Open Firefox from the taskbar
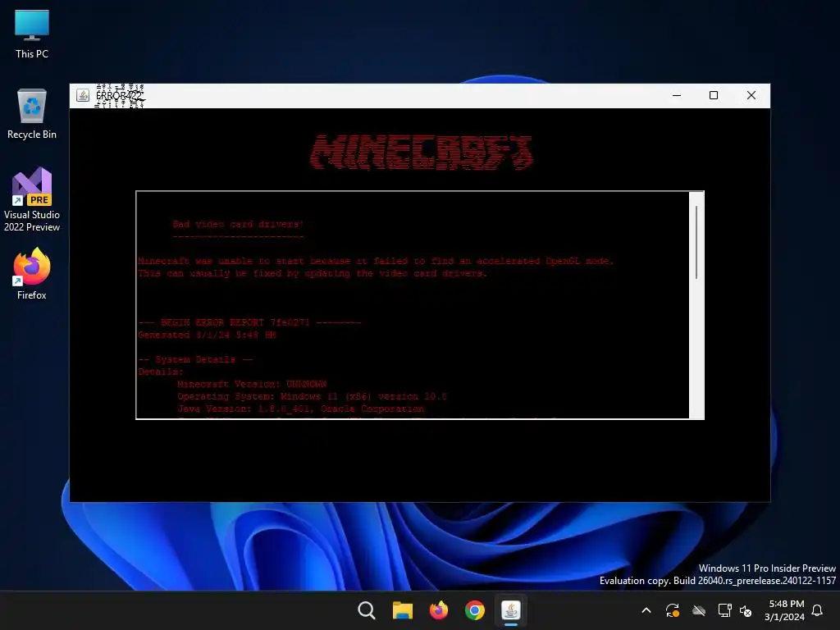 pos(439,610)
